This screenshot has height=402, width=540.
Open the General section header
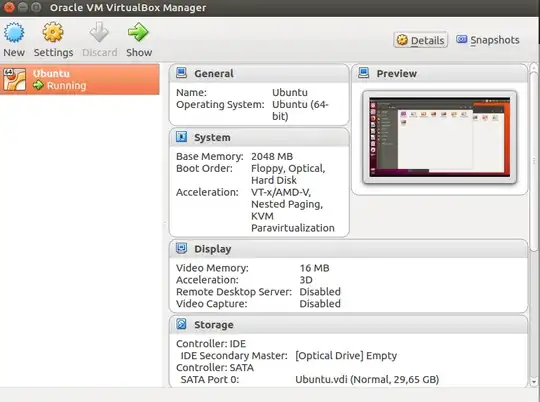tap(259, 73)
